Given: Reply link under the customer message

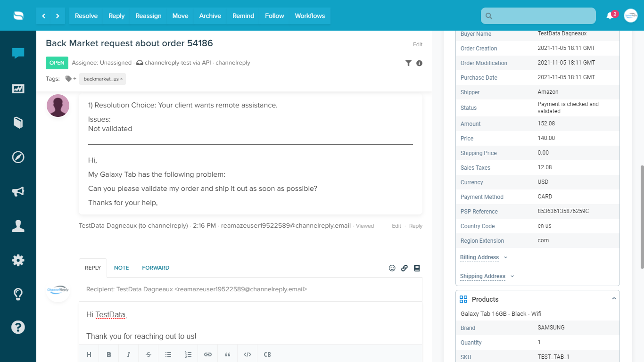Looking at the screenshot, I should [x=416, y=226].
